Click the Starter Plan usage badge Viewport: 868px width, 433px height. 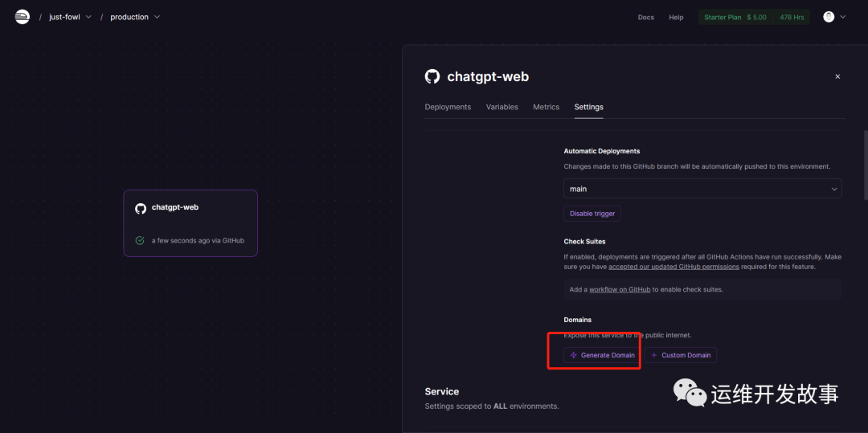click(754, 17)
